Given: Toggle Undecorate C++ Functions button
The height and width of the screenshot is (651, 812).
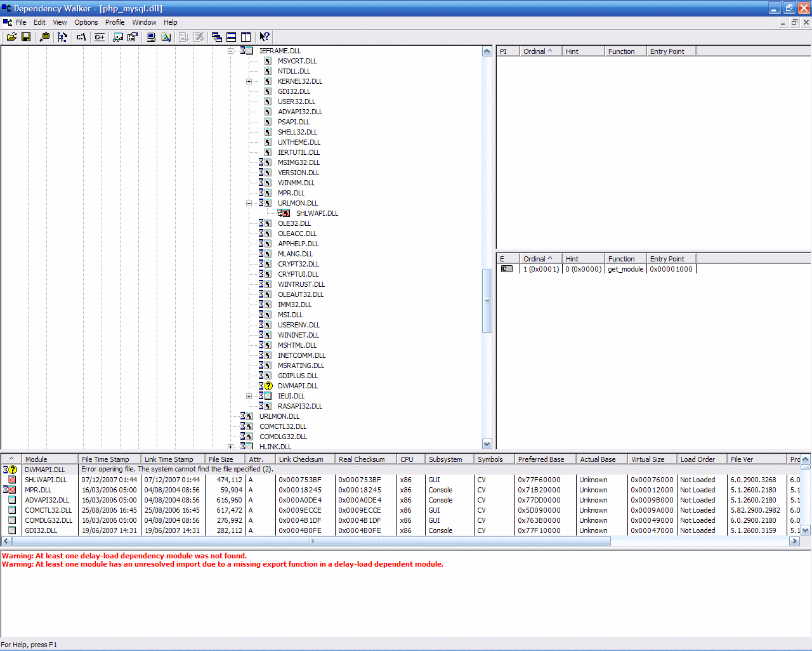Looking at the screenshot, I should click(99, 37).
